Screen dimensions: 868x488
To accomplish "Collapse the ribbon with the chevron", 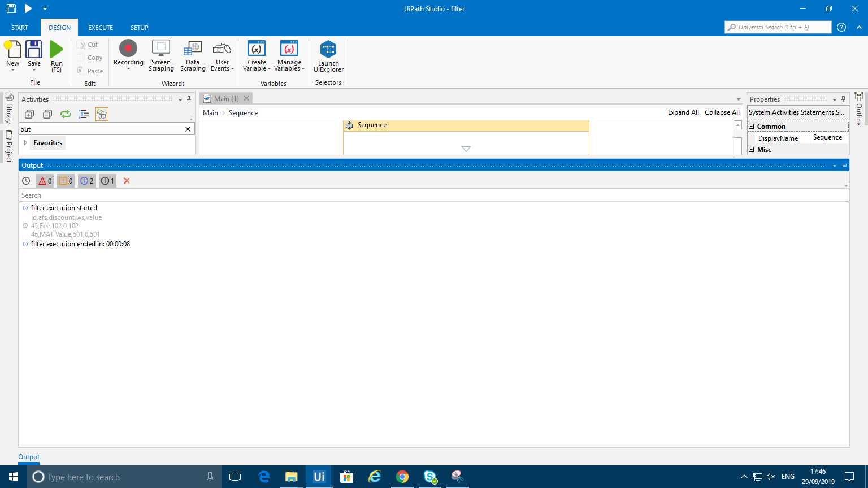I will click(858, 27).
